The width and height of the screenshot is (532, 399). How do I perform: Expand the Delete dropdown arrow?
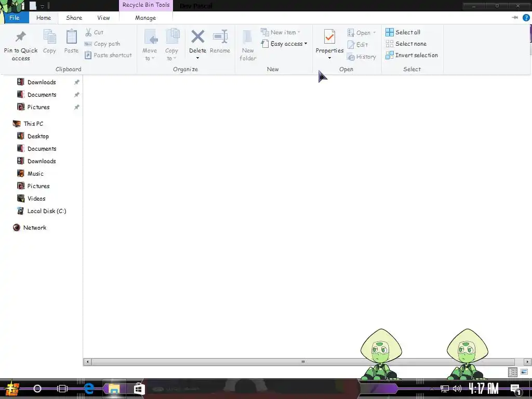(x=197, y=58)
